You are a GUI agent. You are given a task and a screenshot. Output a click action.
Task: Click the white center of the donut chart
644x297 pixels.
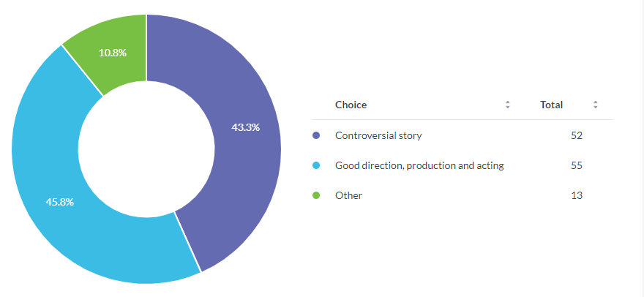click(146, 148)
